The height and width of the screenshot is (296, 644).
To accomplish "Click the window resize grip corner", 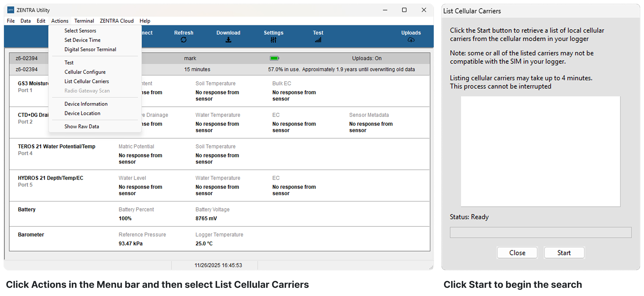I will [x=431, y=268].
